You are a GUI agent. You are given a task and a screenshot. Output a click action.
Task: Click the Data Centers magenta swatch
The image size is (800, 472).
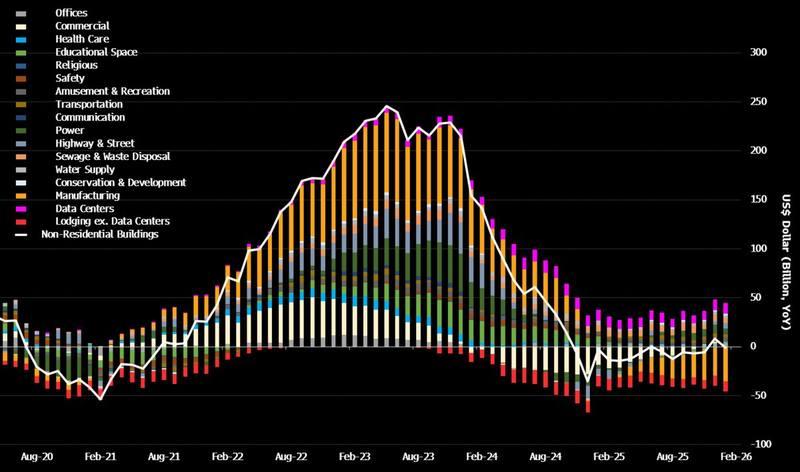click(x=21, y=209)
